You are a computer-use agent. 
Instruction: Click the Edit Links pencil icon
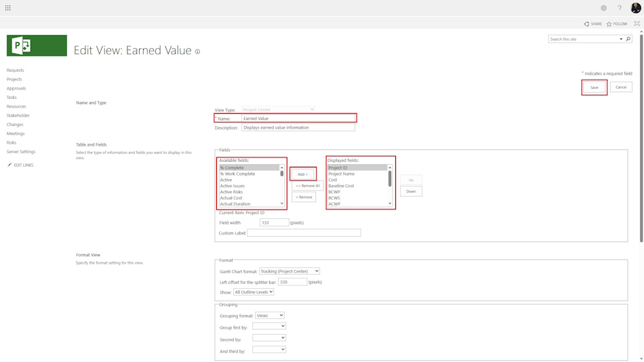pyautogui.click(x=9, y=165)
